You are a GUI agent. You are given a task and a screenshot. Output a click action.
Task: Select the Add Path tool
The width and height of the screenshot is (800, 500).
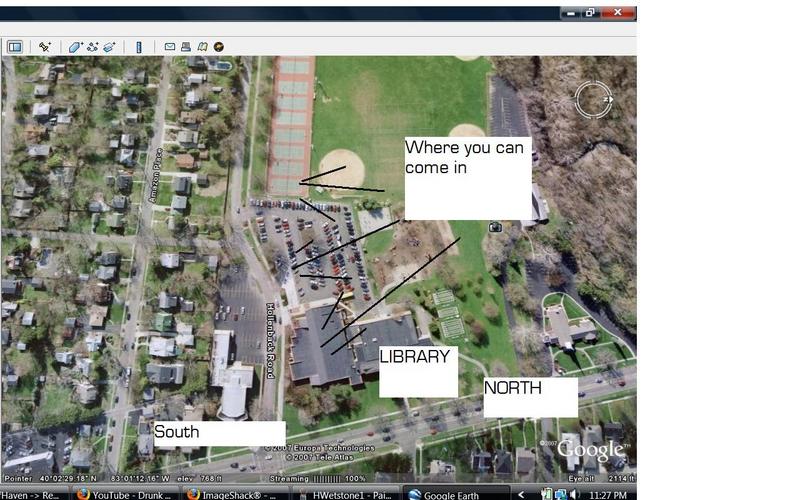pos(92,46)
